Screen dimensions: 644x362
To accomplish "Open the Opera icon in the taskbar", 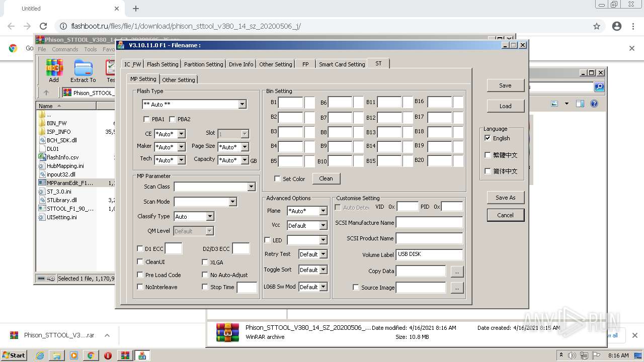I will click(x=108, y=355).
